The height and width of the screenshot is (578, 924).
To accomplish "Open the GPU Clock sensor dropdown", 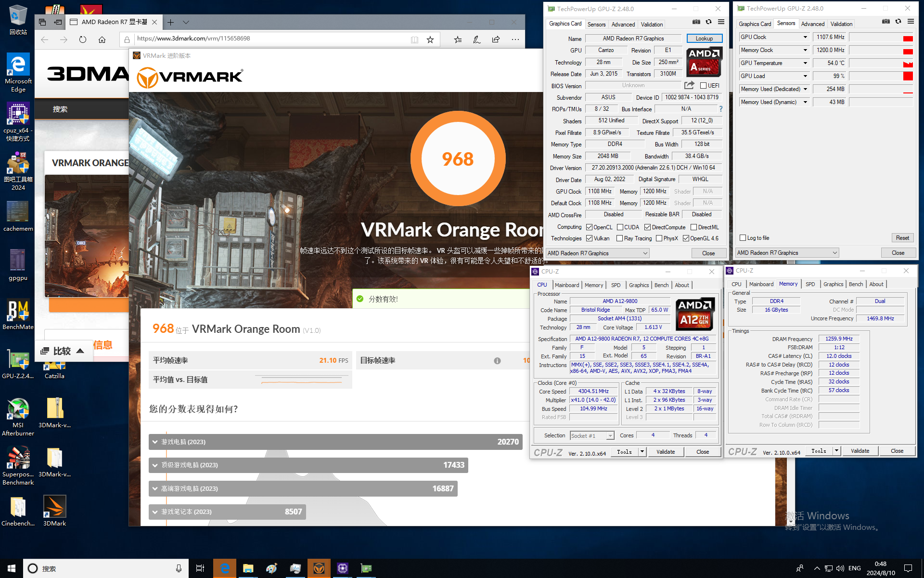I will [805, 37].
